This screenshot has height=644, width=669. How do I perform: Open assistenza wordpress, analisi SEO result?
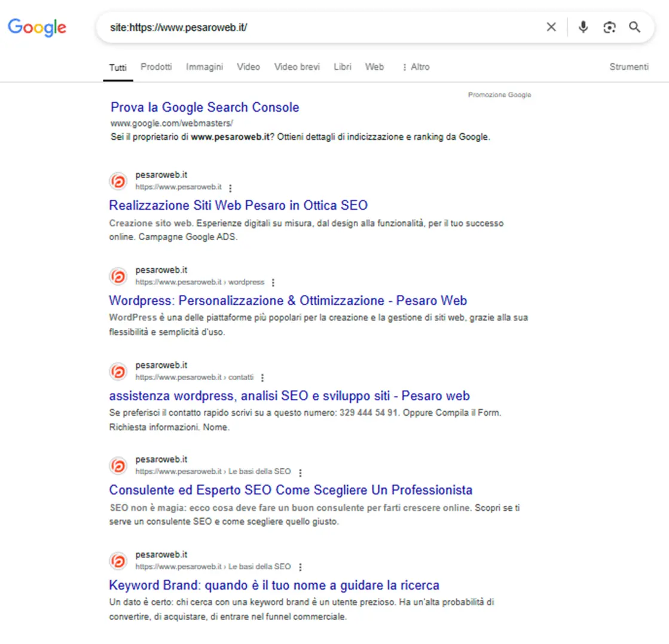click(x=289, y=396)
